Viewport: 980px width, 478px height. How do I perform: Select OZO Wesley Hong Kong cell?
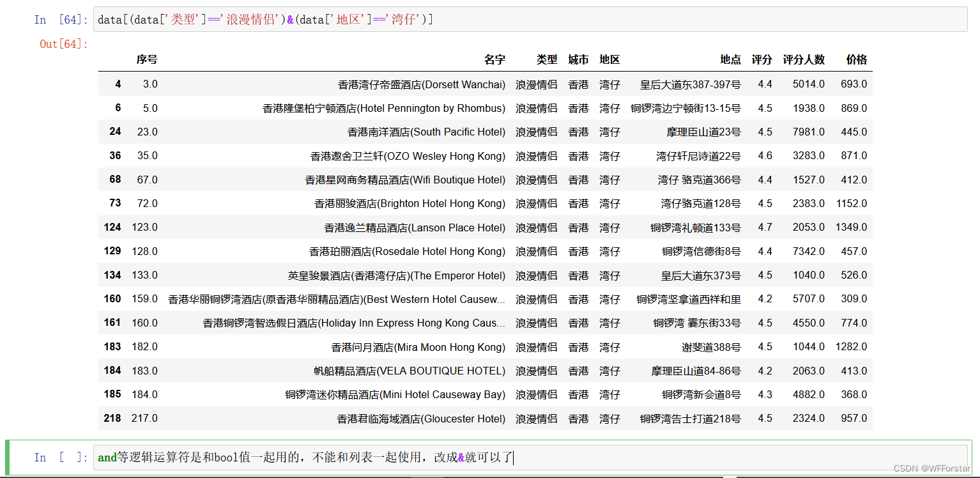pos(408,156)
